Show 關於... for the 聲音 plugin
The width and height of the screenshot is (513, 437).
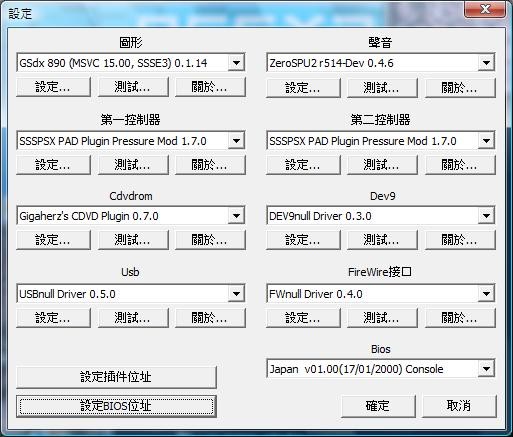[x=460, y=88]
